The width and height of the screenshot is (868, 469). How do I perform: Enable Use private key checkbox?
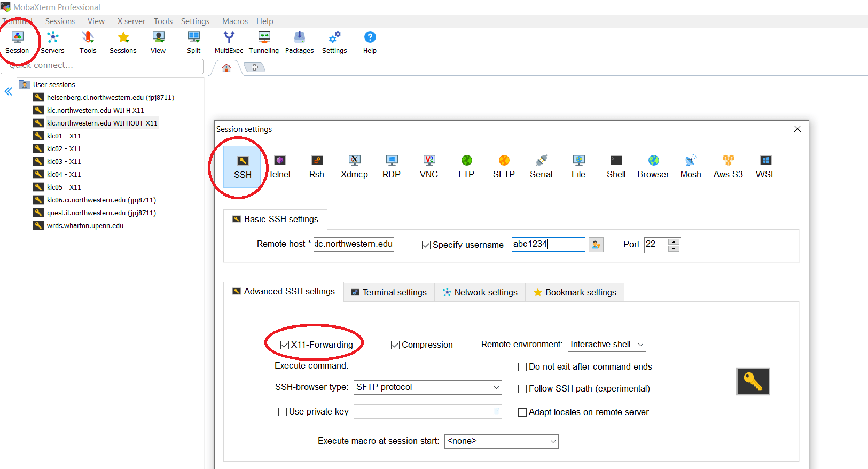[x=283, y=412]
